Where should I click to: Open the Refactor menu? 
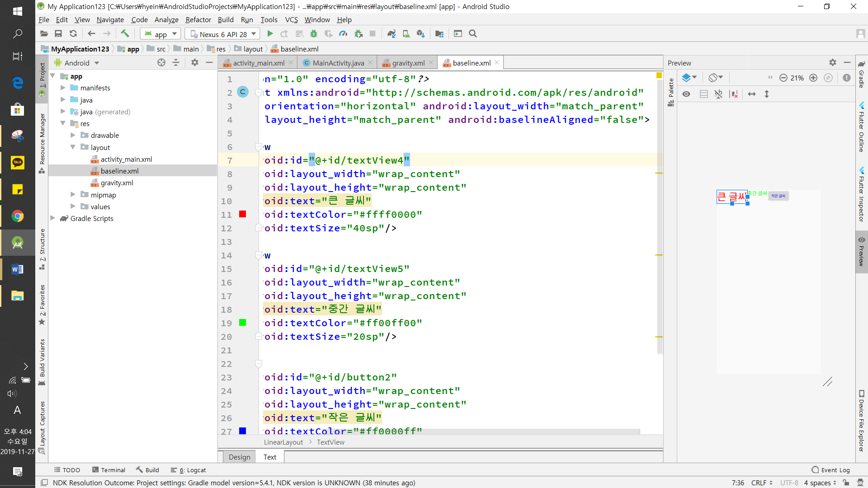coord(198,19)
